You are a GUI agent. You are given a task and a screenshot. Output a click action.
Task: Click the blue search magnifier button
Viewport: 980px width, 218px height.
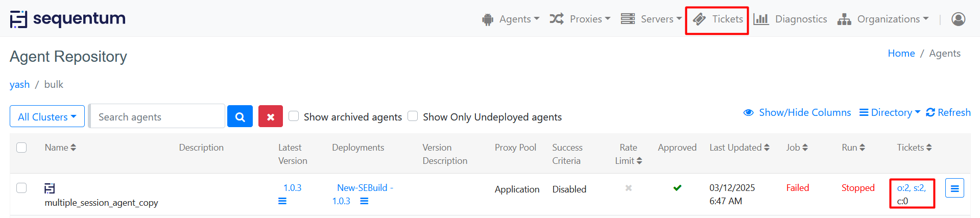point(240,116)
